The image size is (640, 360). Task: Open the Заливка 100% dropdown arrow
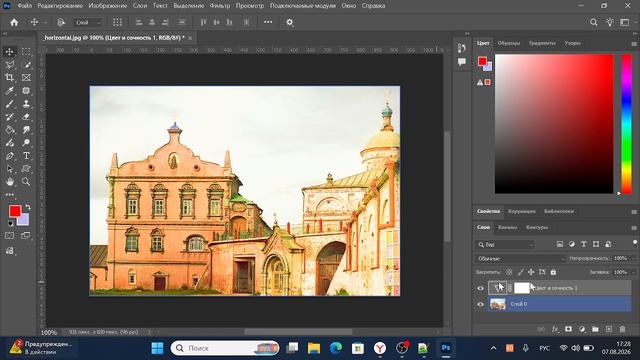pyautogui.click(x=633, y=272)
